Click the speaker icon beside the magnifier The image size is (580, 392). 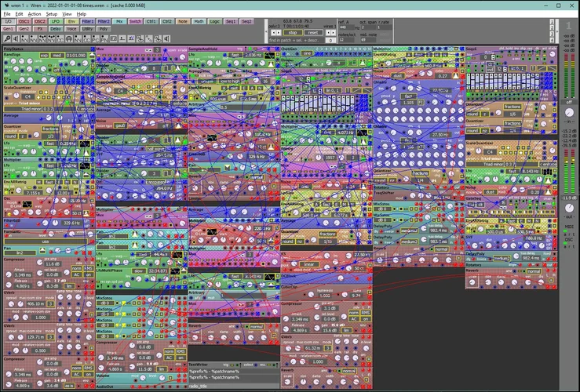coord(16,38)
